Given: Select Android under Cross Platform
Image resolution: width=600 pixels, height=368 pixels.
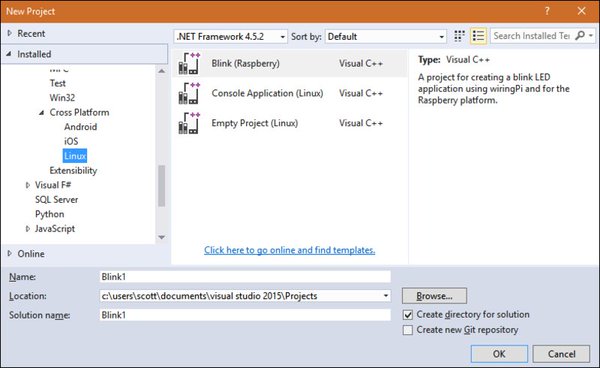Looking at the screenshot, I should tap(80, 127).
